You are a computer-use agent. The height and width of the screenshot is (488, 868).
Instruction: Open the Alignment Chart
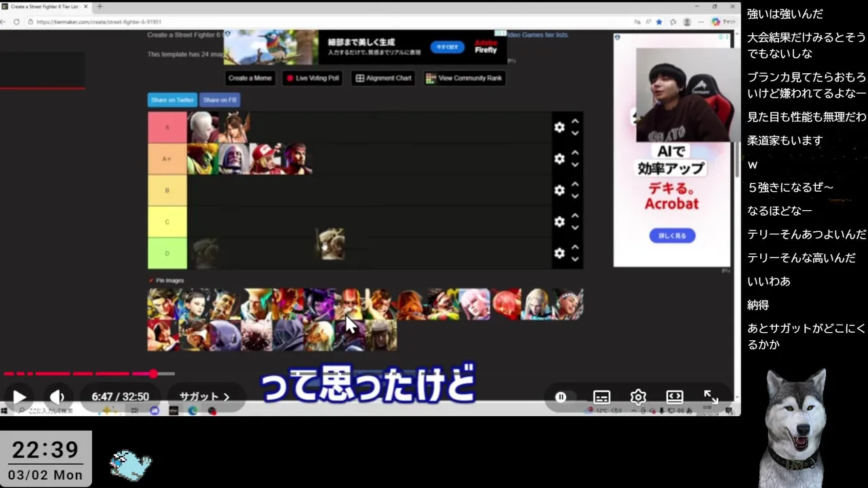coord(384,78)
